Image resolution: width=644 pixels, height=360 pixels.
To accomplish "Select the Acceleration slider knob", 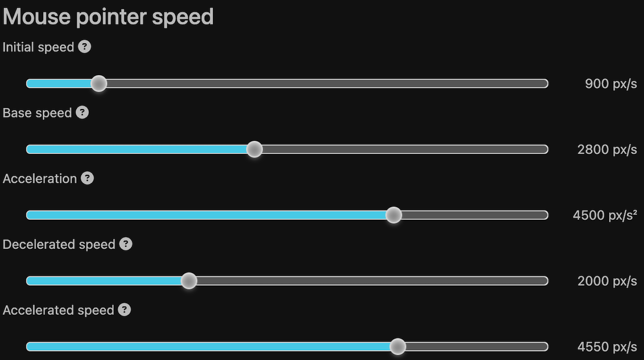I will [x=393, y=215].
